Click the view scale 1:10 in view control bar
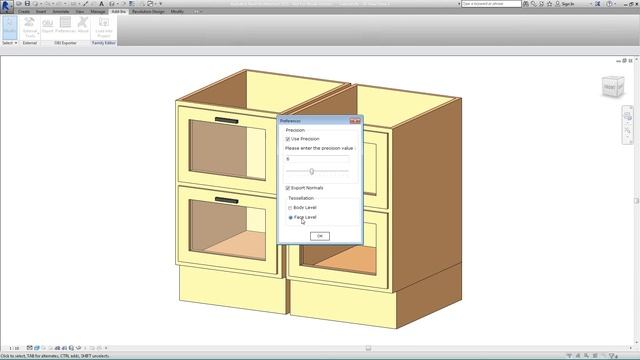Viewport: 640px width, 360px height. pyautogui.click(x=14, y=348)
